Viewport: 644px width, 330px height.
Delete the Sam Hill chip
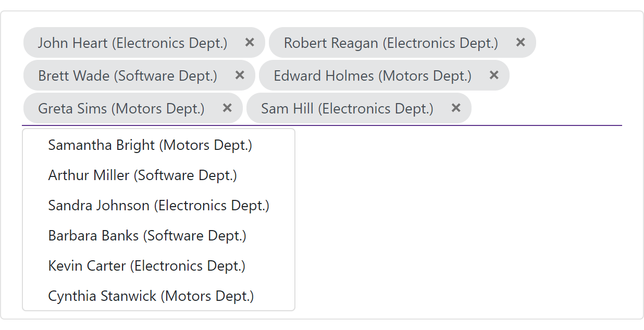(456, 108)
